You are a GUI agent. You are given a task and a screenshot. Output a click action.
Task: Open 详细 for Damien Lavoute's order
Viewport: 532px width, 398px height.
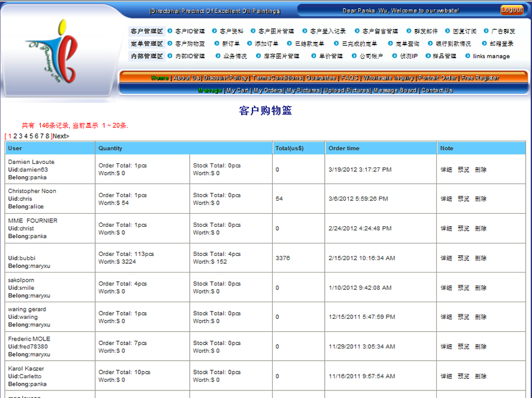pyautogui.click(x=446, y=169)
